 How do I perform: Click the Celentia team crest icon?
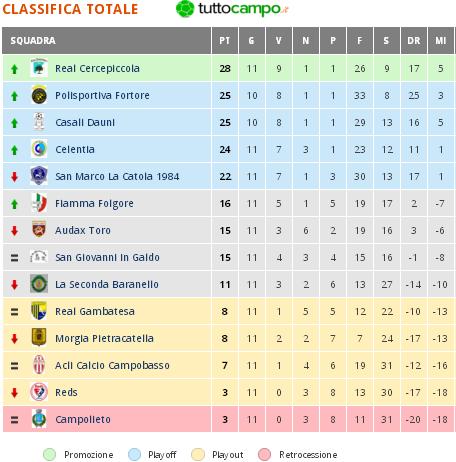coord(39,149)
